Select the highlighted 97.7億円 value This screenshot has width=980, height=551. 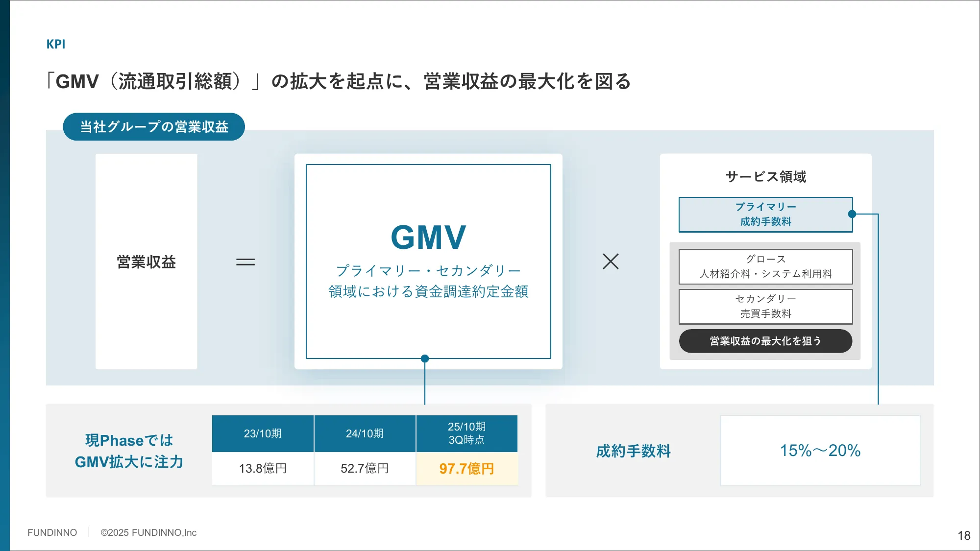(x=466, y=469)
